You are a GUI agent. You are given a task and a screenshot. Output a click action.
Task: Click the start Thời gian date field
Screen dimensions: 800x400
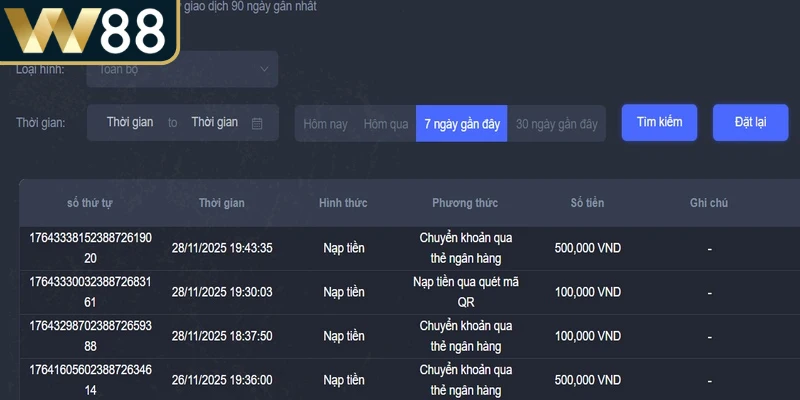coord(130,122)
